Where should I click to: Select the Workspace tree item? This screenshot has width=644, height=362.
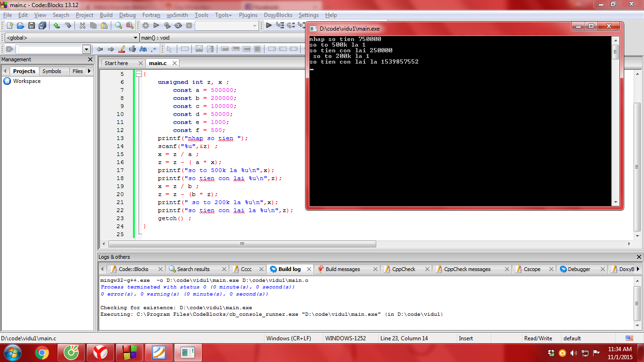tap(27, 81)
